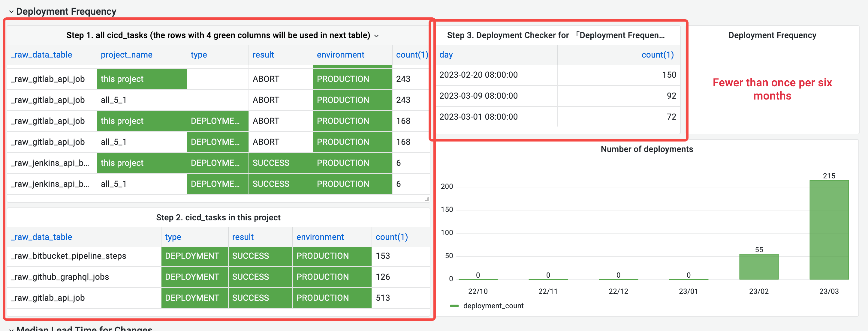Sort Step 3 table by count(1) header
Viewport: 868px width, 331px height.
[657, 55]
